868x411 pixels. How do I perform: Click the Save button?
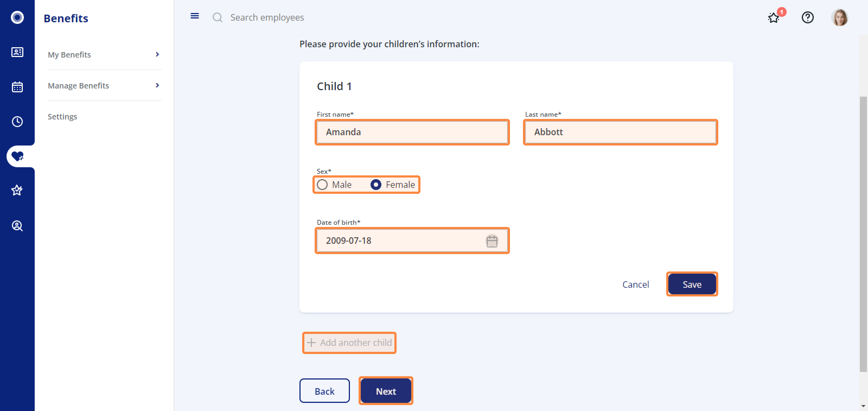[692, 284]
